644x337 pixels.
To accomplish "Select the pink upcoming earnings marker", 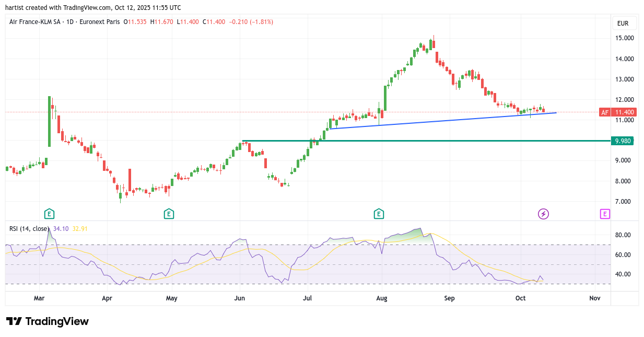I will tap(605, 214).
